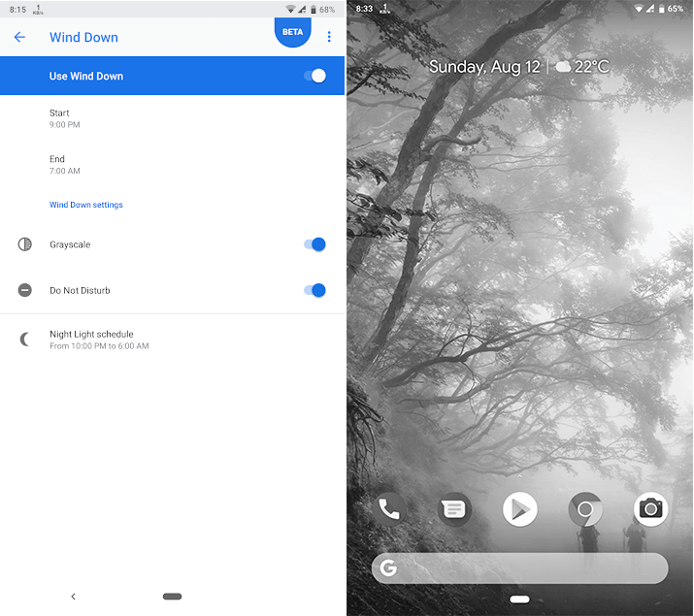Tap the Grayscale half-circle icon
The height and width of the screenshot is (616, 694).
point(25,244)
